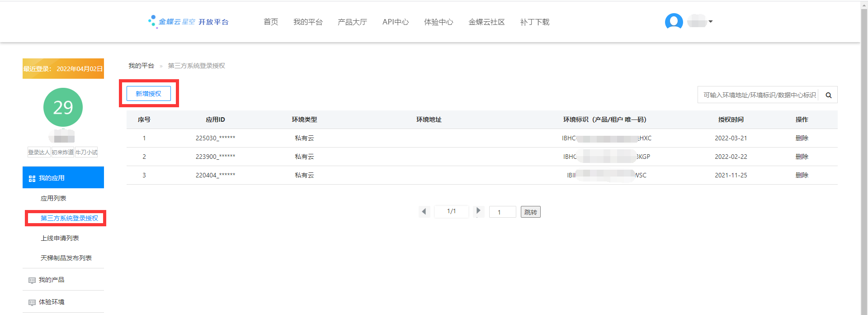Open user account dropdown arrow

tap(711, 21)
